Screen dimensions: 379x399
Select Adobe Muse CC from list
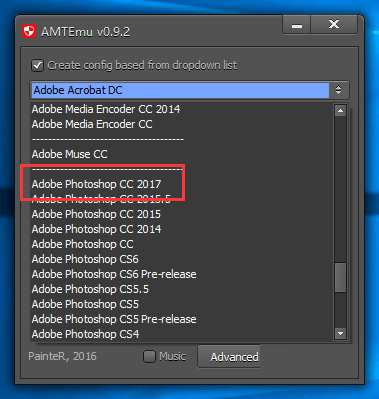point(70,154)
